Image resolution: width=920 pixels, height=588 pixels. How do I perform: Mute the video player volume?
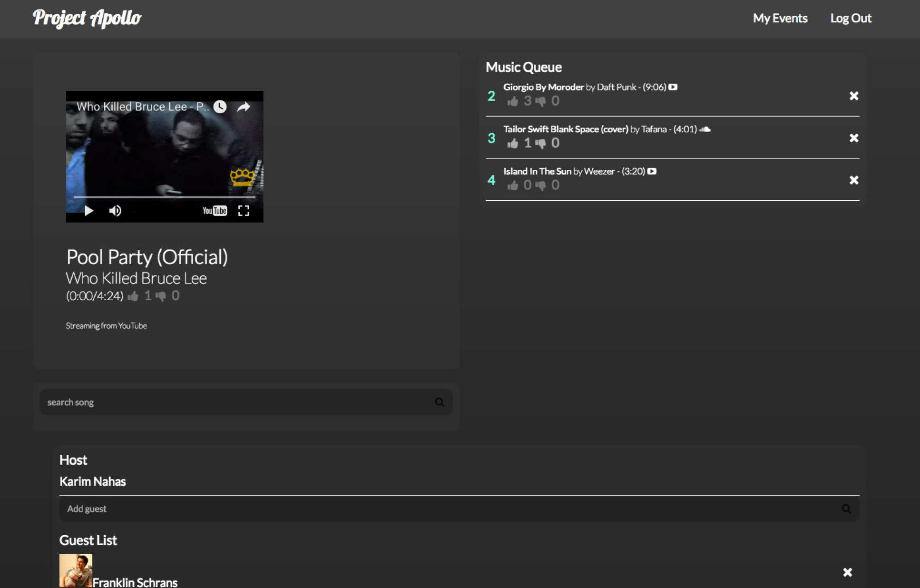click(x=115, y=211)
